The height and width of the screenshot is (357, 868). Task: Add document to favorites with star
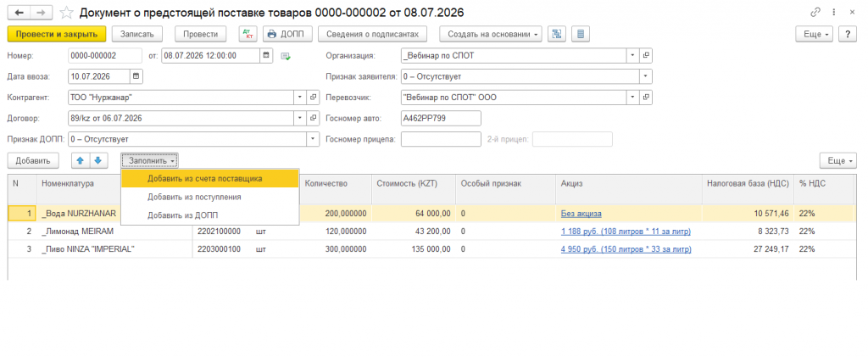[66, 12]
